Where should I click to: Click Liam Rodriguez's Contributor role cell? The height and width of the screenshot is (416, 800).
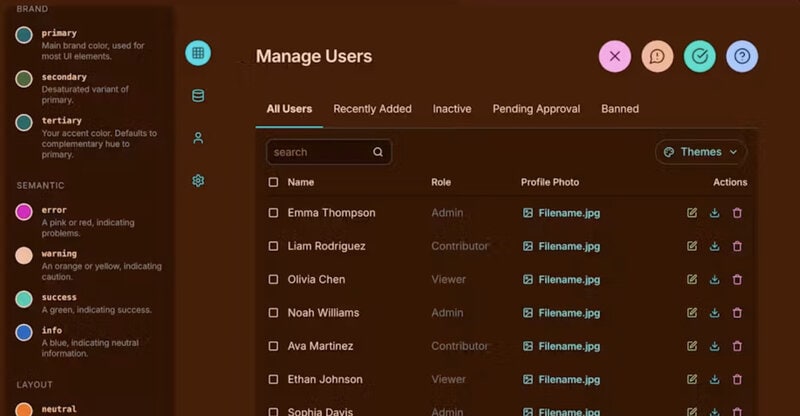460,246
